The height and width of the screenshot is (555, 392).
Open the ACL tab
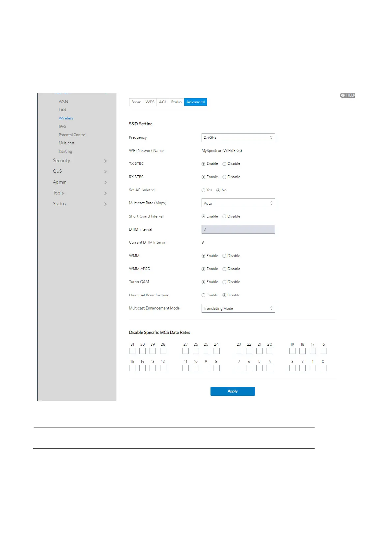[163, 102]
